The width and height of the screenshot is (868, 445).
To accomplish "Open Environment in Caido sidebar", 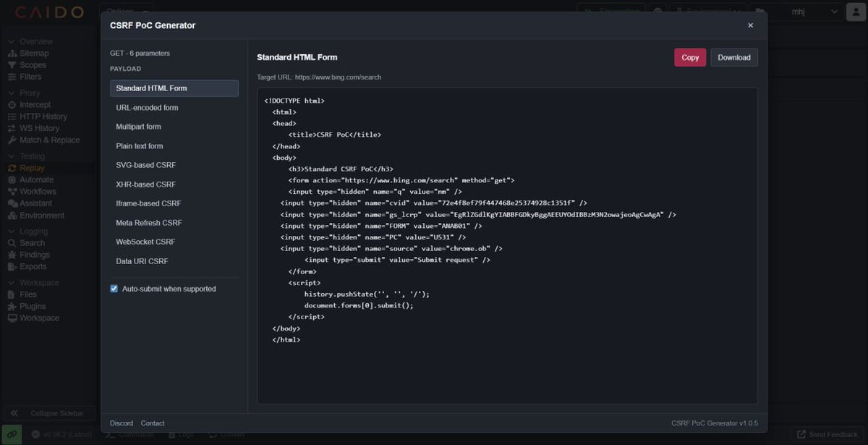I will 42,215.
